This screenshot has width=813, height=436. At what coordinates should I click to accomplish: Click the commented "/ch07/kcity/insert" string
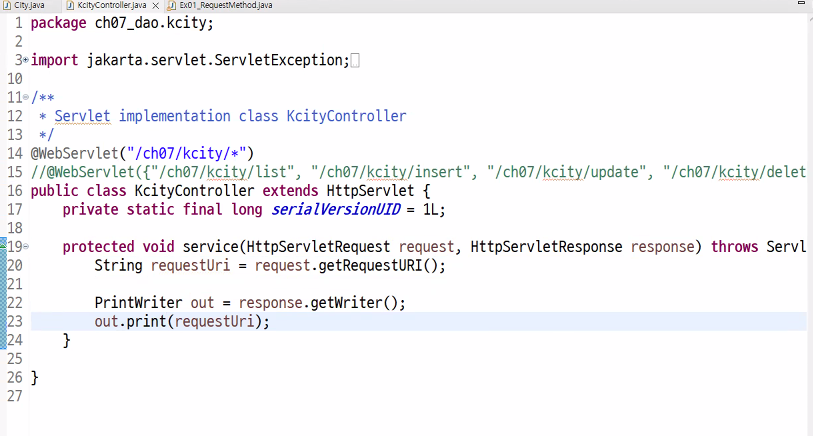390,172
